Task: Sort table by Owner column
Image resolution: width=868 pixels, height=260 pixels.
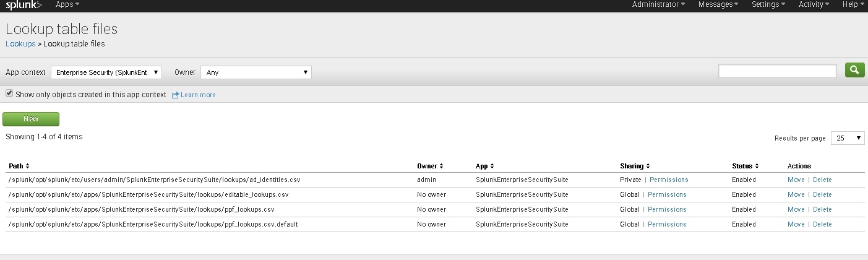Action: coord(431,166)
